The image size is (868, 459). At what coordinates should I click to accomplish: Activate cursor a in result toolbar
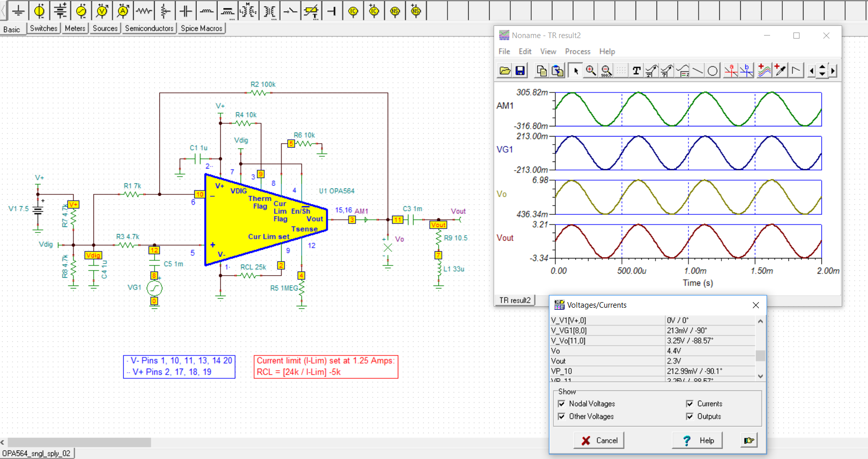pyautogui.click(x=731, y=71)
